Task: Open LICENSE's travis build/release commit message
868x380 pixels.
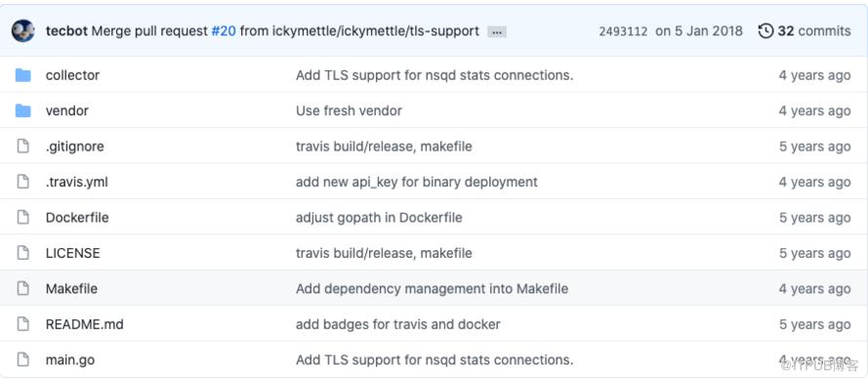Action: coord(384,253)
